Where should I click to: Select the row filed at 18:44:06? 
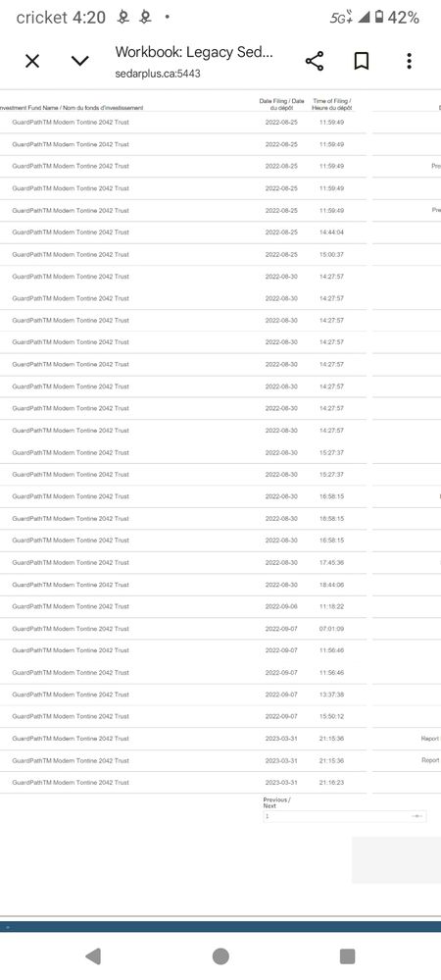[183, 585]
